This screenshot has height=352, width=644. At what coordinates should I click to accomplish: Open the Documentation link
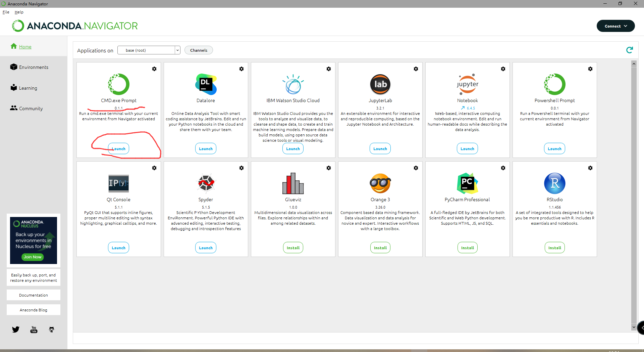click(x=34, y=295)
